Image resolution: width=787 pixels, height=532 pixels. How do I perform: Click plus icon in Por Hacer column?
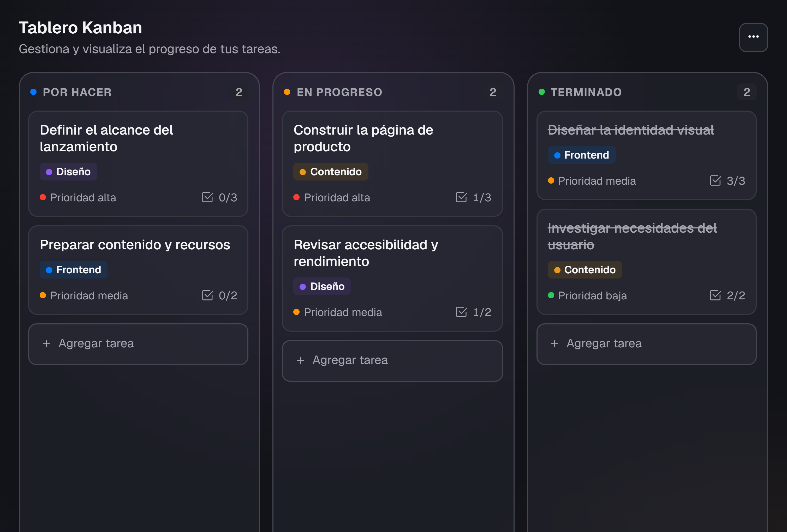click(x=46, y=344)
